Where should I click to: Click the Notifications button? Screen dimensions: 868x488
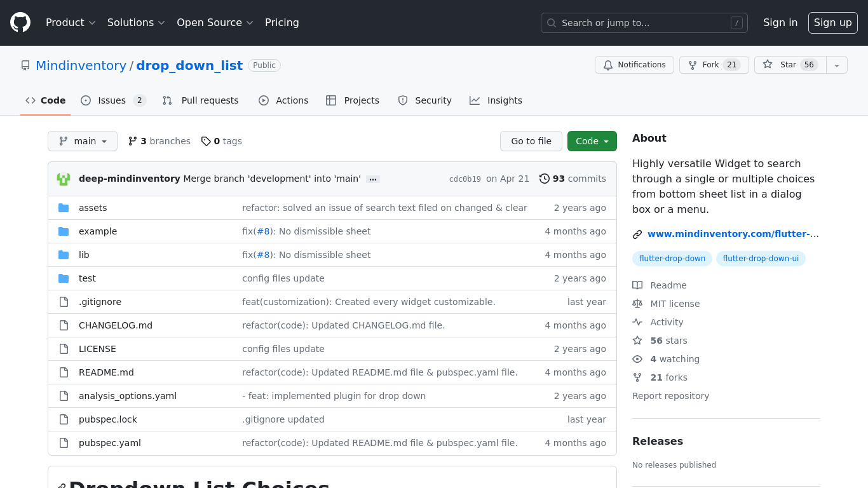(x=634, y=65)
